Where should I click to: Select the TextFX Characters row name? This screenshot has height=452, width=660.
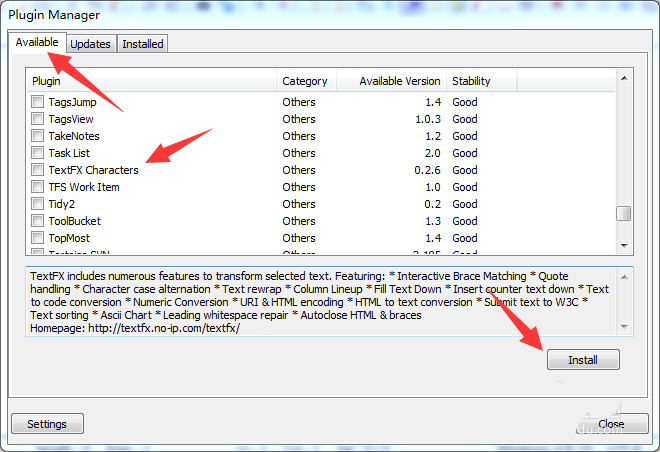93,170
